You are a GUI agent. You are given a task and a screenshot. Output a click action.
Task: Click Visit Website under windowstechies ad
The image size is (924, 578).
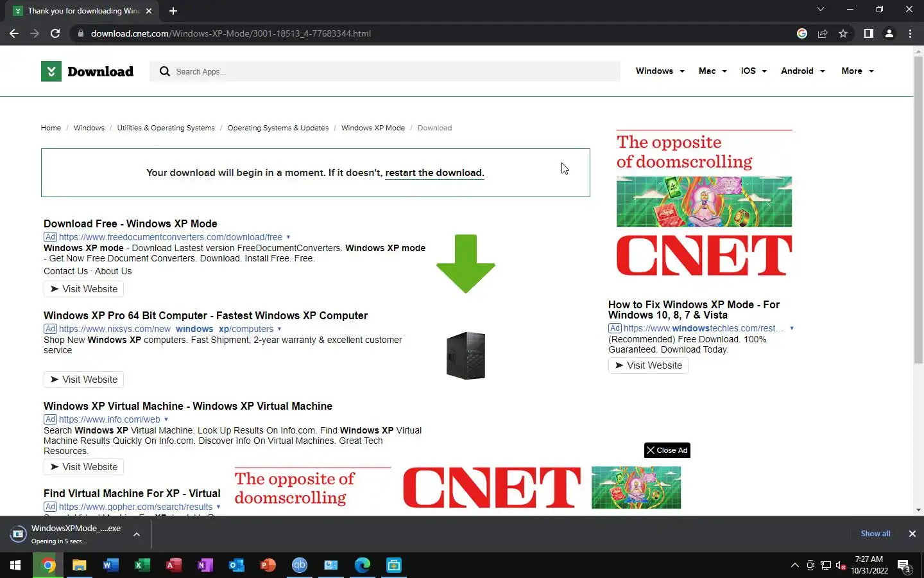(x=648, y=365)
